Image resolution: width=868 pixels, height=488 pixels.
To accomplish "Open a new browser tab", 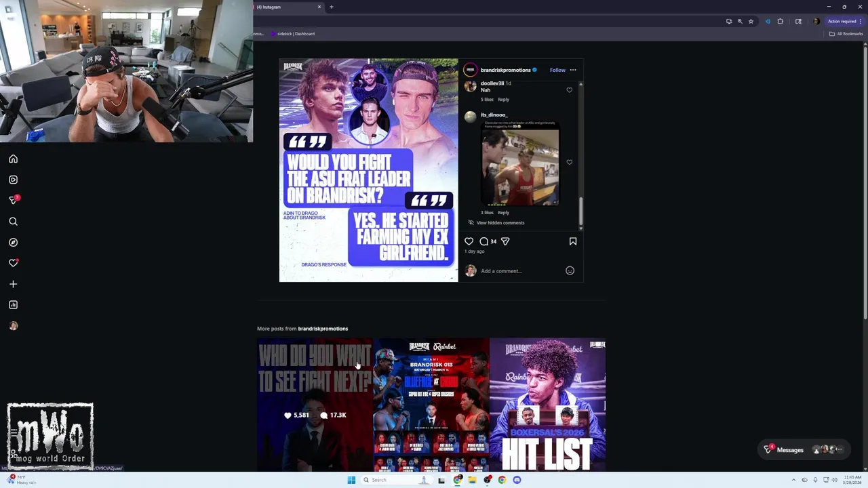I will coord(332,7).
